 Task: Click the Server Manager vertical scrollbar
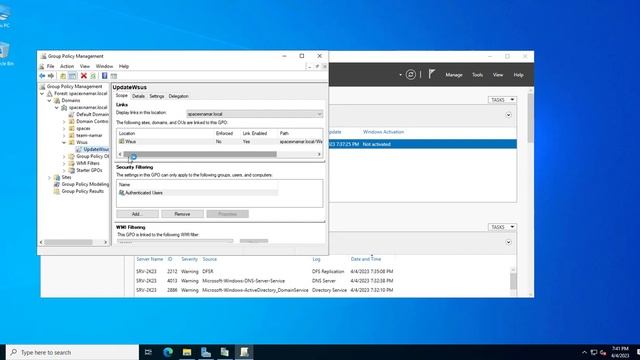pos(530,118)
